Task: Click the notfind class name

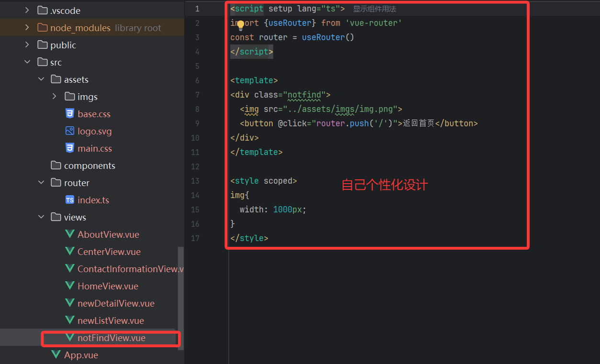Action: pos(304,95)
